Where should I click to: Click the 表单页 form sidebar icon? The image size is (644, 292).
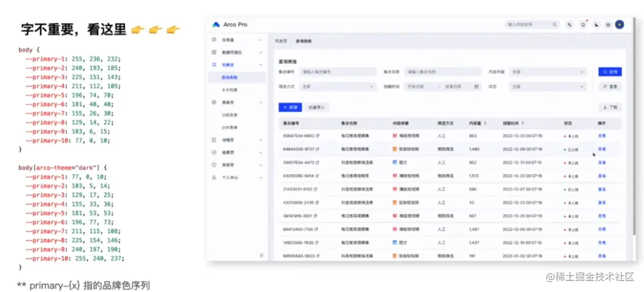[x=214, y=102]
